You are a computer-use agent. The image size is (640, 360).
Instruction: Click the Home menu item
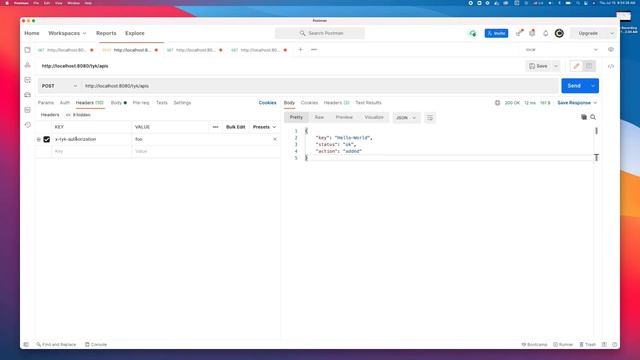coord(32,33)
